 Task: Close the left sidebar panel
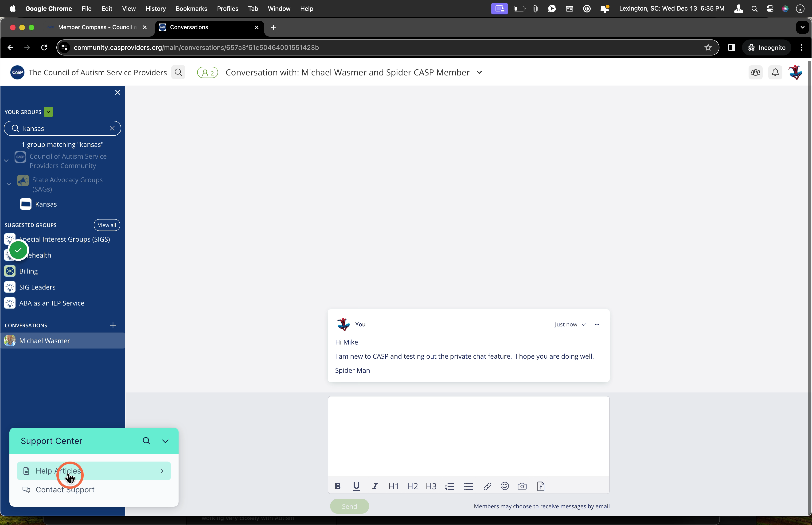(117, 92)
